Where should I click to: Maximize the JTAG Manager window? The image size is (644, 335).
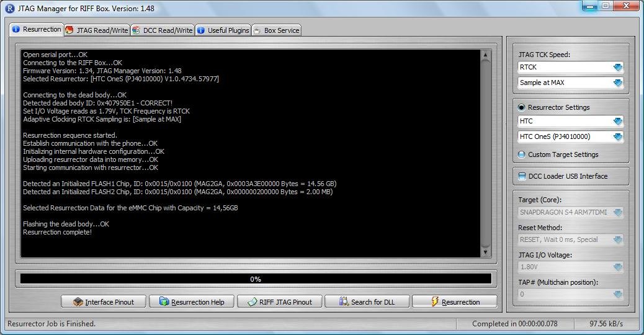point(606,6)
